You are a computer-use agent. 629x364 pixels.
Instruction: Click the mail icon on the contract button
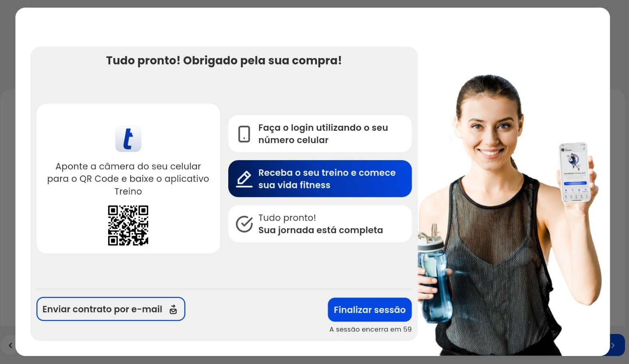(173, 309)
